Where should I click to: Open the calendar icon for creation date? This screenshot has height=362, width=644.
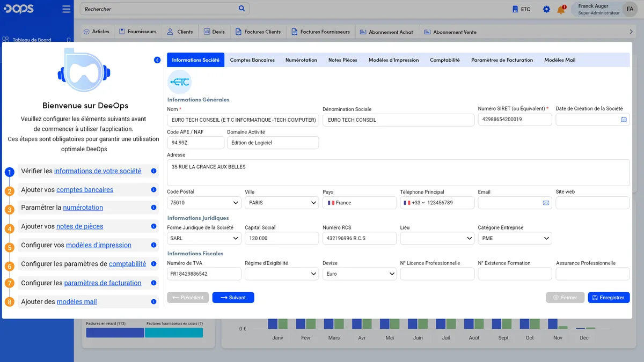624,120
